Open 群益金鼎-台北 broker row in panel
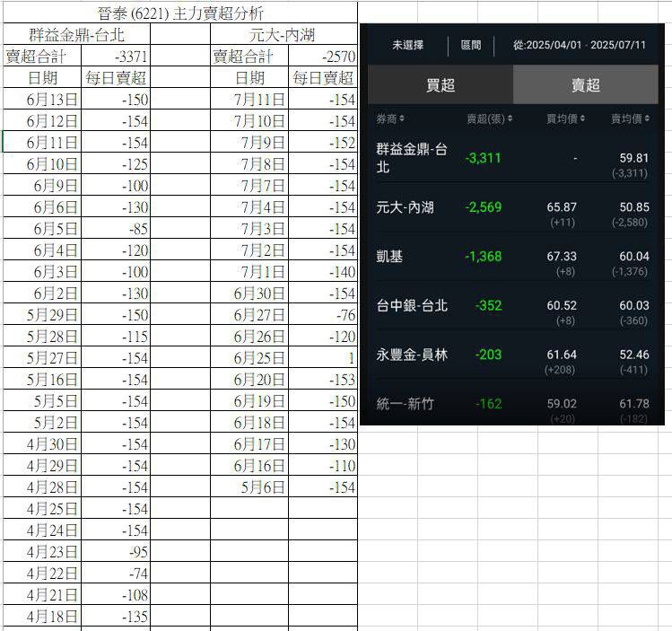Screen dimensions: 672x631 (512, 159)
